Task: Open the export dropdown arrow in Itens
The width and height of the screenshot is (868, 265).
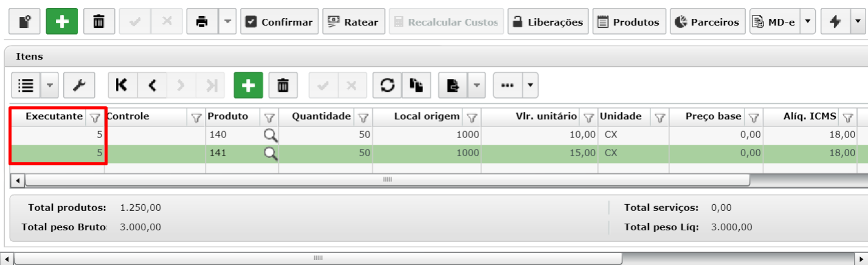Action: (x=476, y=86)
